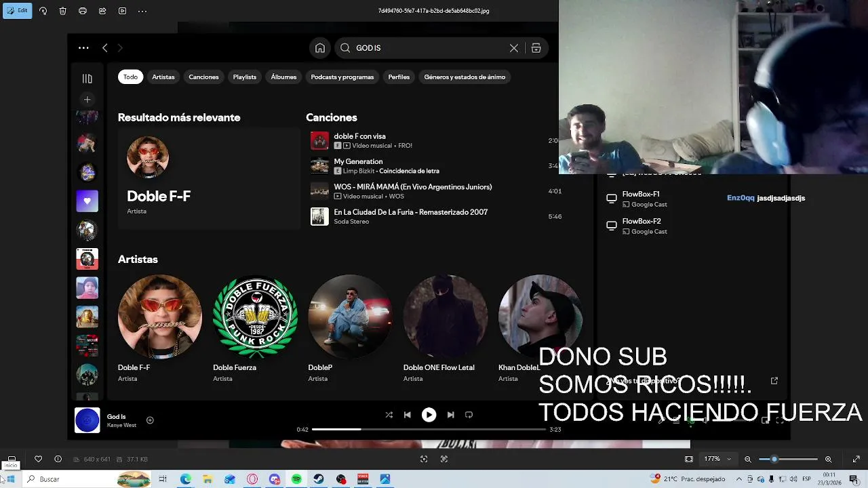
Task: Skip to the previous track
Action: (408, 415)
